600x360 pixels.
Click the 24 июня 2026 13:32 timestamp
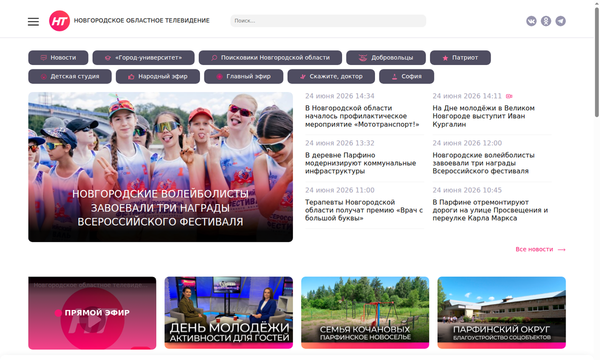click(340, 143)
